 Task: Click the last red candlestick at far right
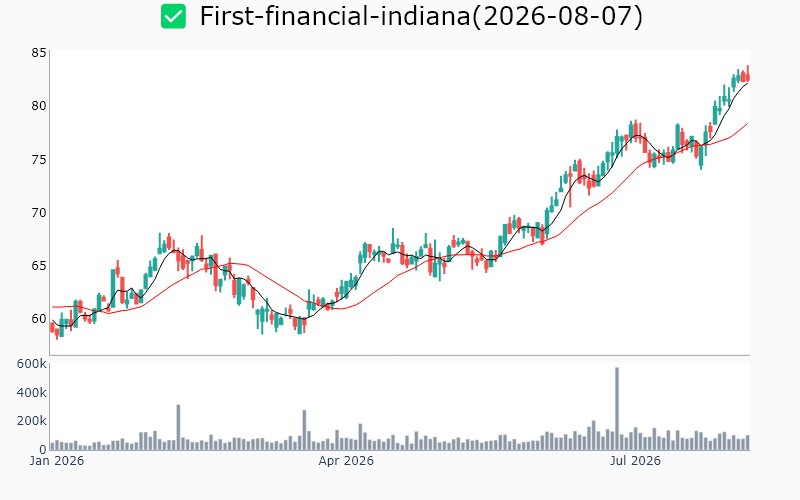[x=748, y=74]
